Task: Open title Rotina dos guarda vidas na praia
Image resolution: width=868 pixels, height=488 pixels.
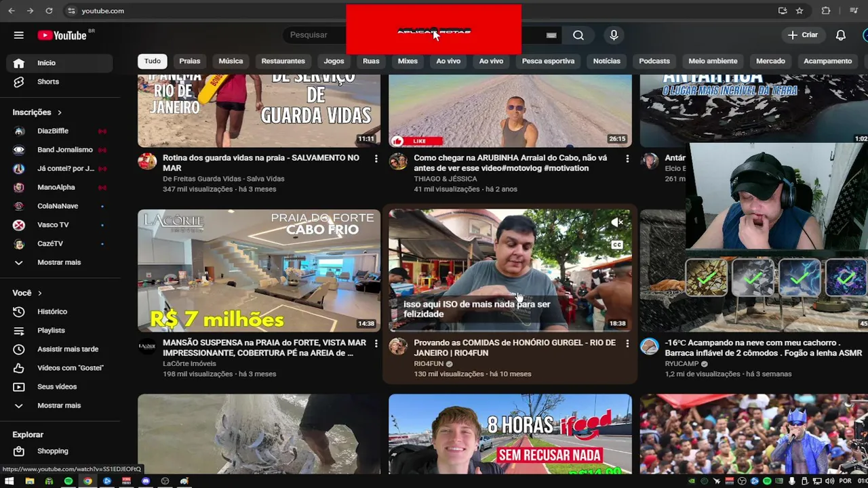Action: (x=261, y=163)
